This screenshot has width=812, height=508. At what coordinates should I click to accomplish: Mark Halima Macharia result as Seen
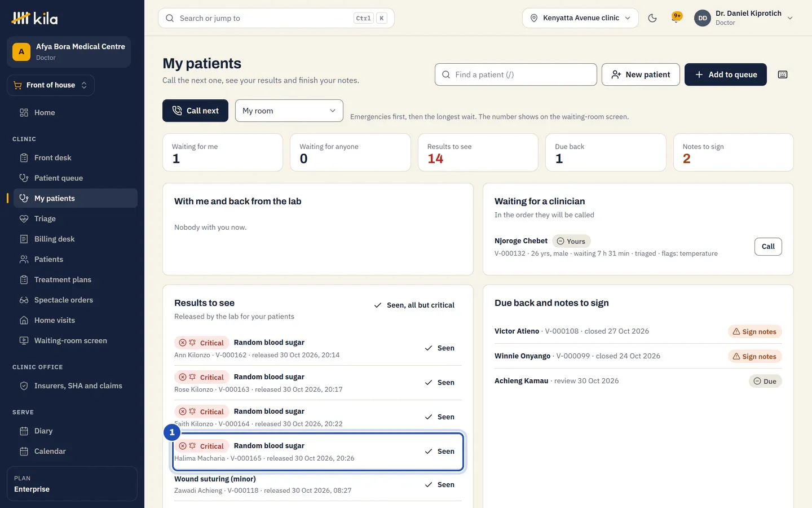(x=440, y=452)
